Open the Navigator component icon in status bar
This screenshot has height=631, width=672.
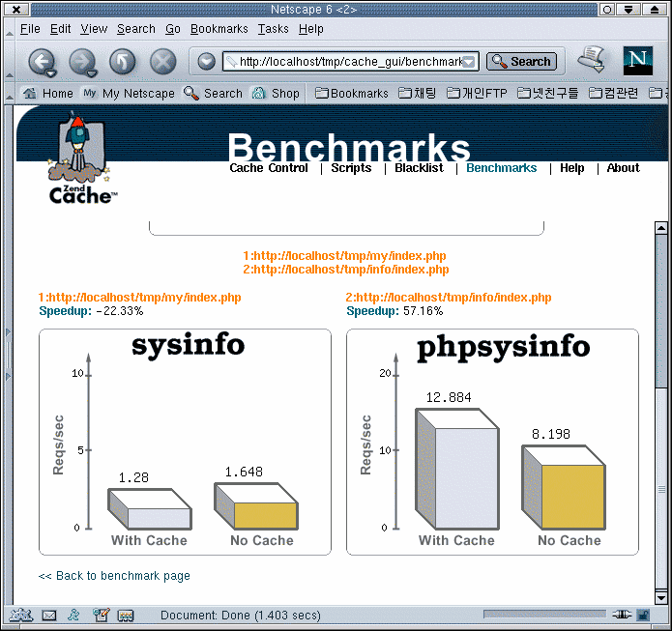[20, 615]
